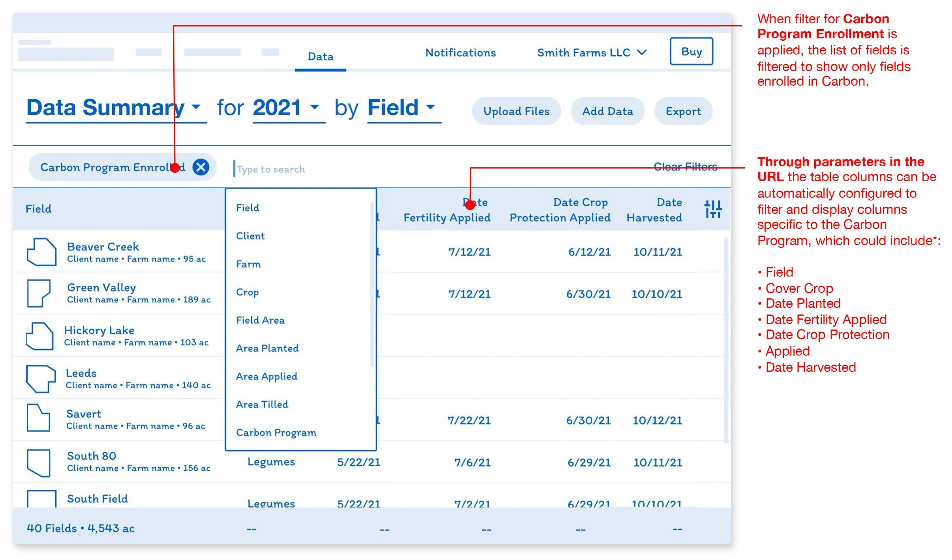Select Carbon Program from the column list
952x560 pixels.
[x=276, y=432]
